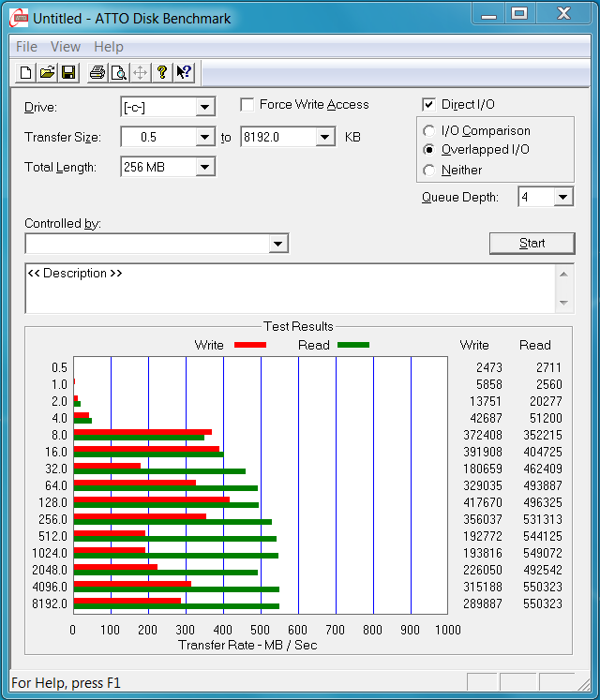Click the red Write legend swatch
The width and height of the screenshot is (600, 700).
point(250,345)
